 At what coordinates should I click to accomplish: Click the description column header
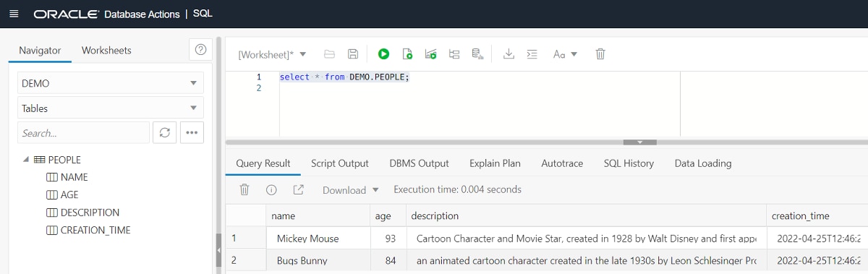point(585,215)
